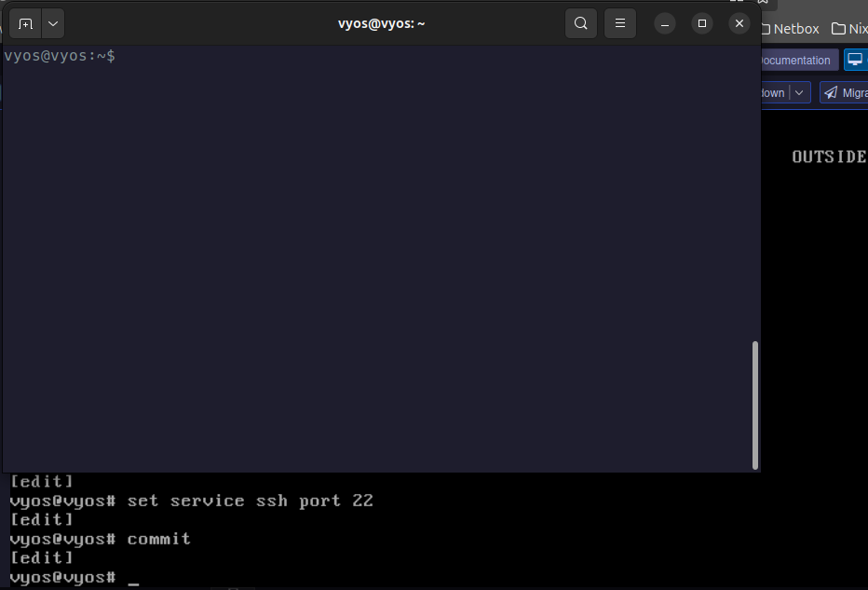Viewport: 868px width, 590px height.
Task: Click the 'set service ssh port 22' line
Action: tap(250, 501)
